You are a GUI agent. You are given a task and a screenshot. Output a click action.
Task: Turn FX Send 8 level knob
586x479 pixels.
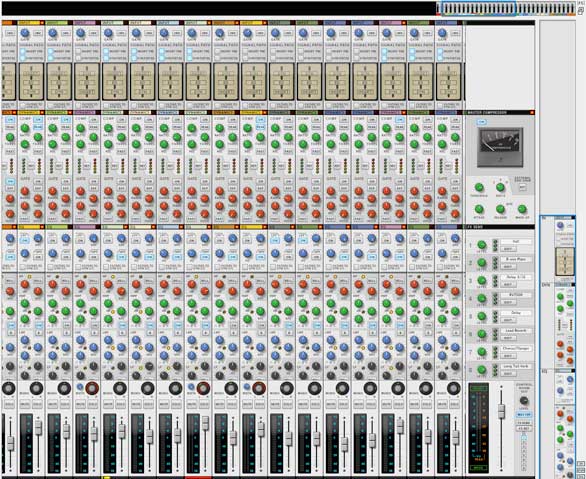pos(482,369)
